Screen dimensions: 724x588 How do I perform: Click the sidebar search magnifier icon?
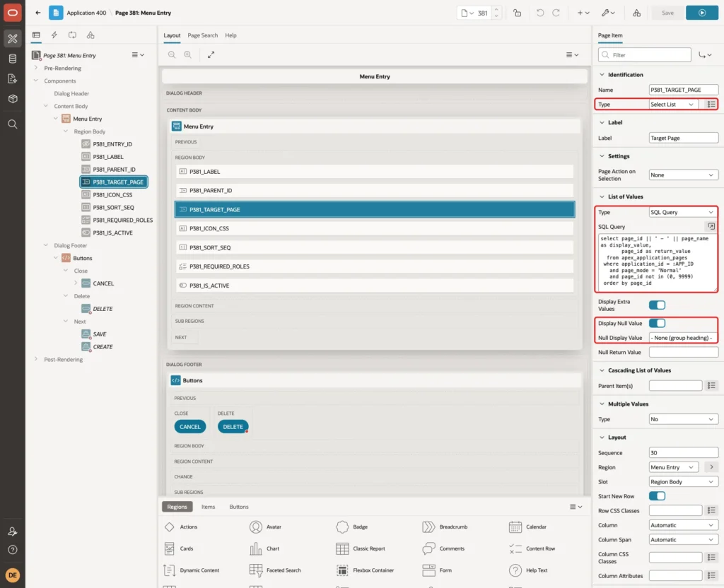pos(13,124)
